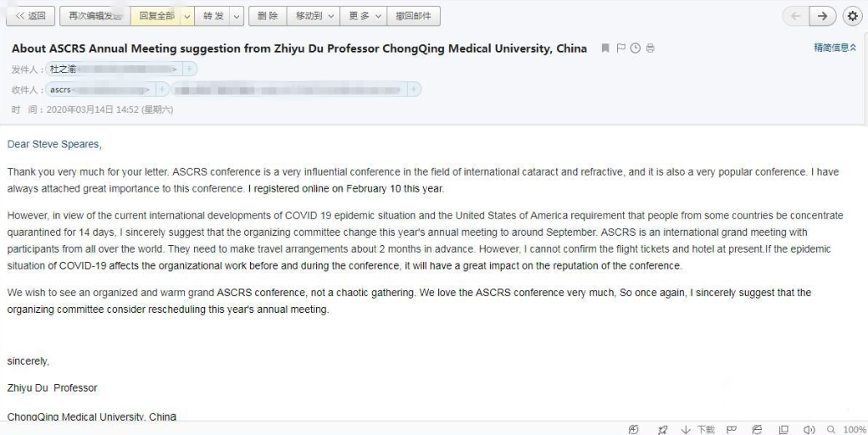
Task: Click the Delete (删除) button
Action: pos(267,16)
